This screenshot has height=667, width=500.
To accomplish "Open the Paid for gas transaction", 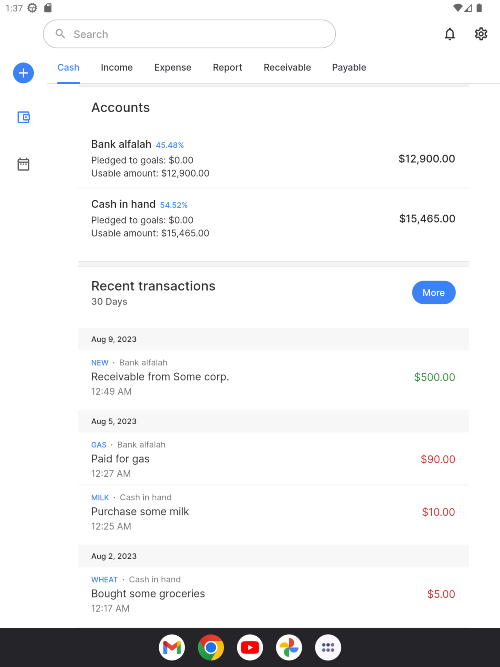I will click(x=273, y=459).
